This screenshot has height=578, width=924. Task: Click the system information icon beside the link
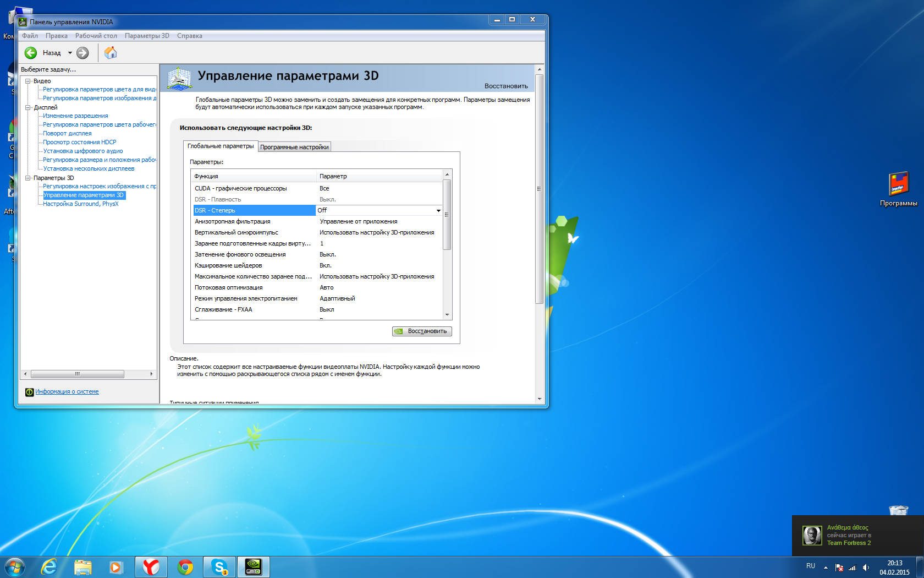click(x=30, y=392)
